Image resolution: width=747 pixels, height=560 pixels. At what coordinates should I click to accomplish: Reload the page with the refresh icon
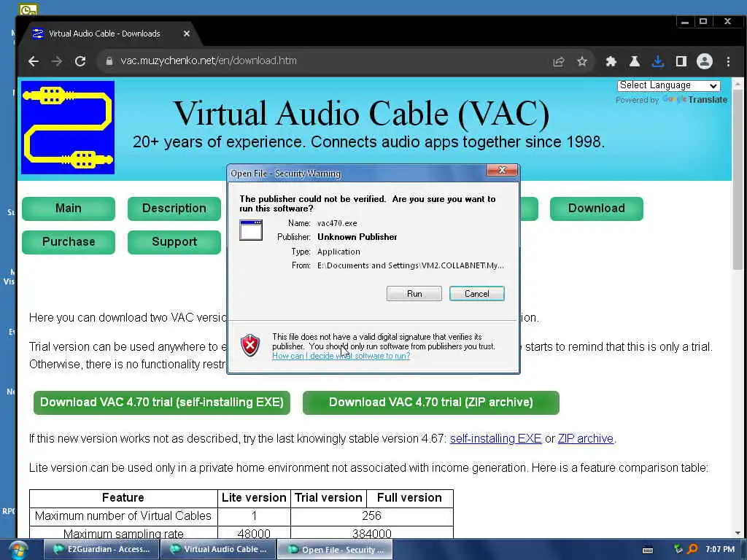(80, 61)
